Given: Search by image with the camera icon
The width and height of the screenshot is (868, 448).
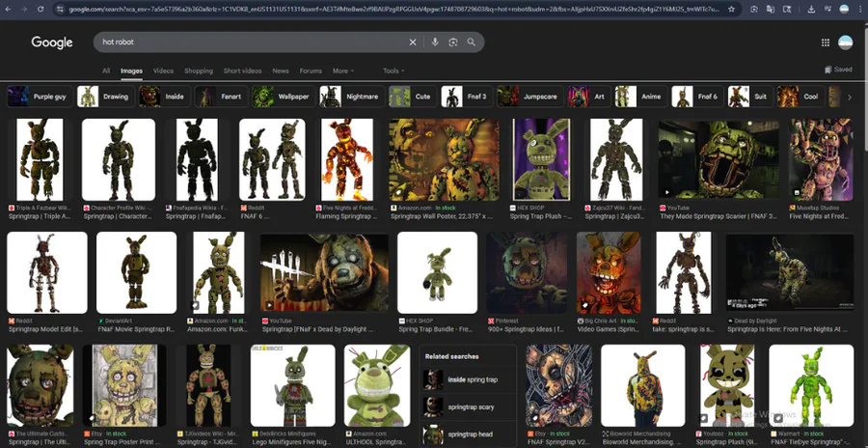Looking at the screenshot, I should click(x=453, y=42).
